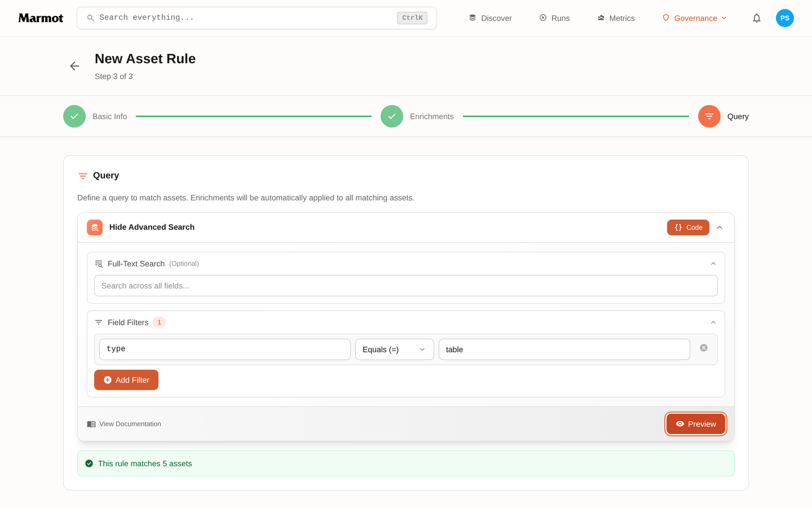
Task: Click the Preview button
Action: (696, 424)
